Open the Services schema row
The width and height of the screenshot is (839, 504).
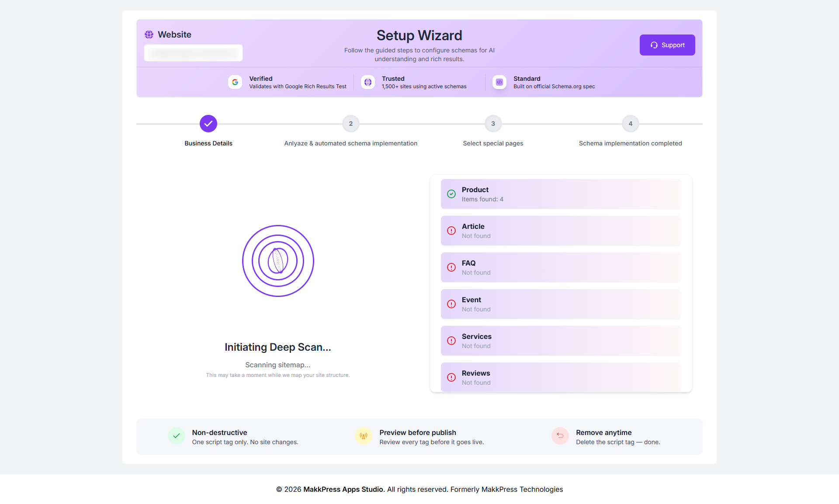[x=561, y=341]
